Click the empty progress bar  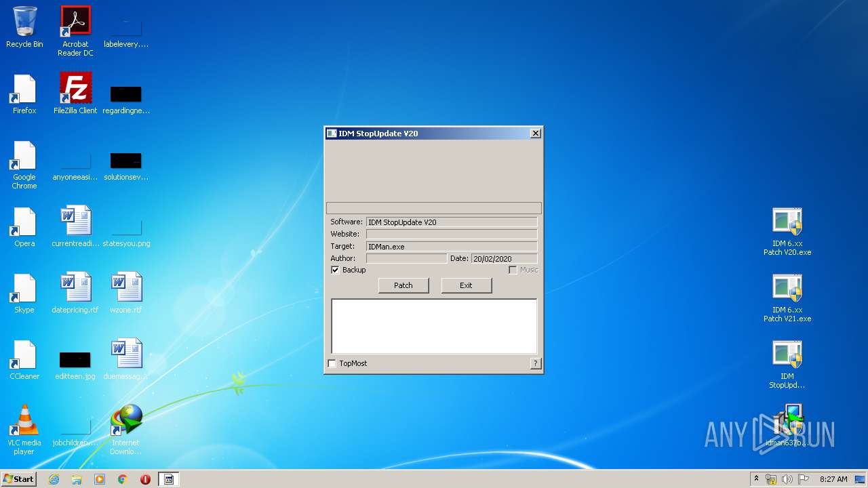click(x=434, y=208)
